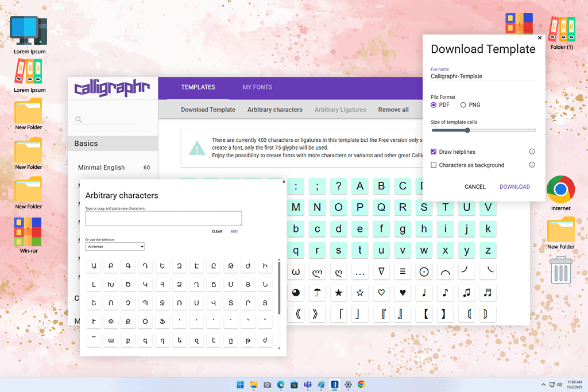588x392 pixels.
Task: Click CLEAR in Arbitrary characters dialog
Action: click(217, 232)
